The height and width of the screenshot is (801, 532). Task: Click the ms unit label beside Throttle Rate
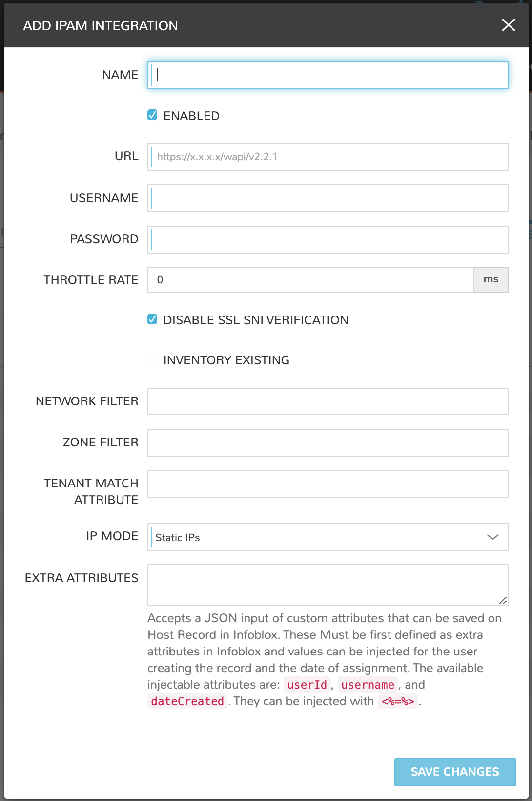[491, 279]
